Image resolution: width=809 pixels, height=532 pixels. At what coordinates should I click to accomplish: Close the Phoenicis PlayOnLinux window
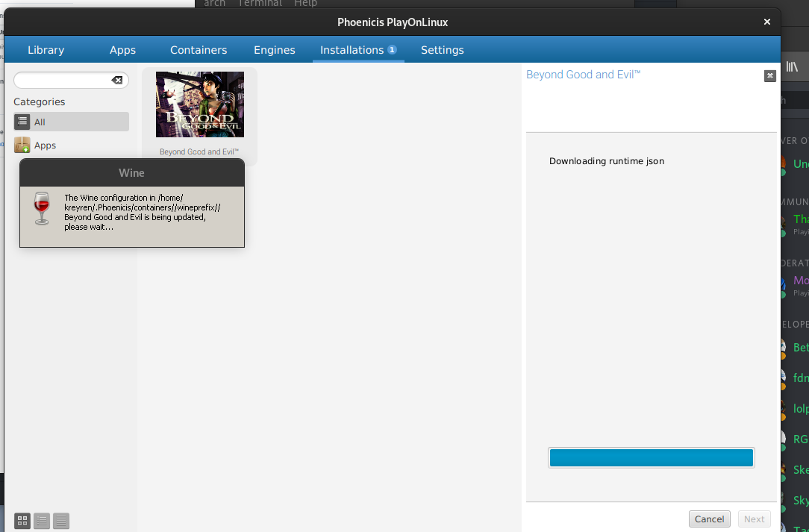pos(766,22)
